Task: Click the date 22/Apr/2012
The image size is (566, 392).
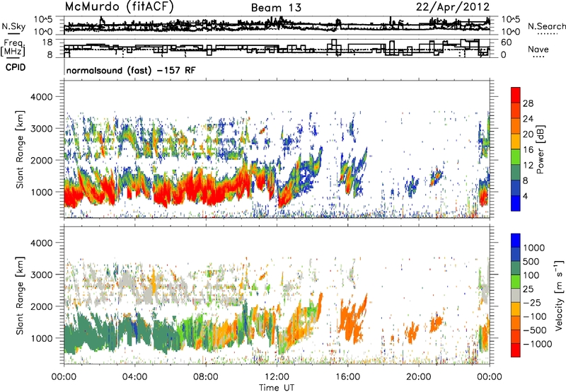Action: (453, 6)
